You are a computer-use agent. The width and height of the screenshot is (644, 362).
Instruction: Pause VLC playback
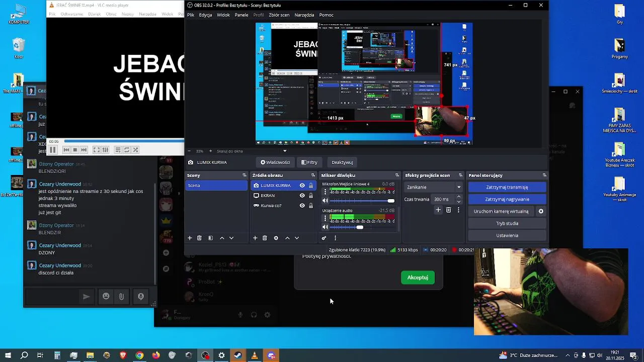tap(53, 150)
